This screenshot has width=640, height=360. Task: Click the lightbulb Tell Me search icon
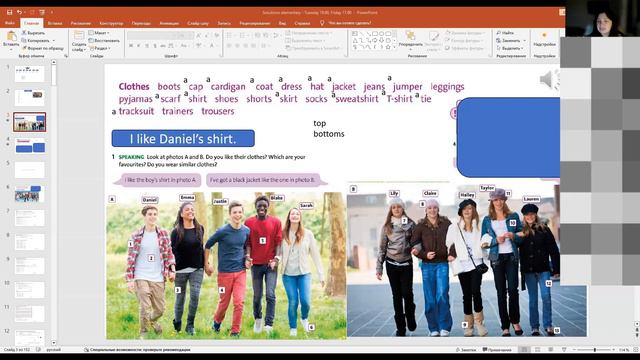coord(322,23)
